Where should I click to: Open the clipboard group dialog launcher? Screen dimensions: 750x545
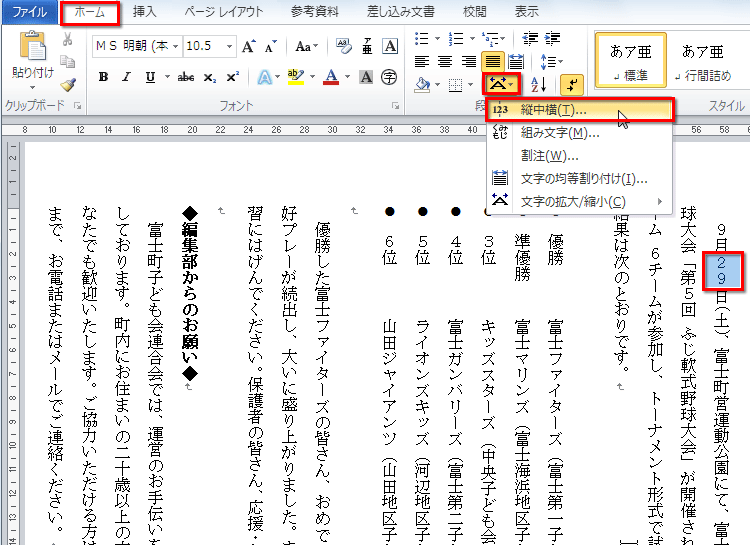(x=77, y=106)
